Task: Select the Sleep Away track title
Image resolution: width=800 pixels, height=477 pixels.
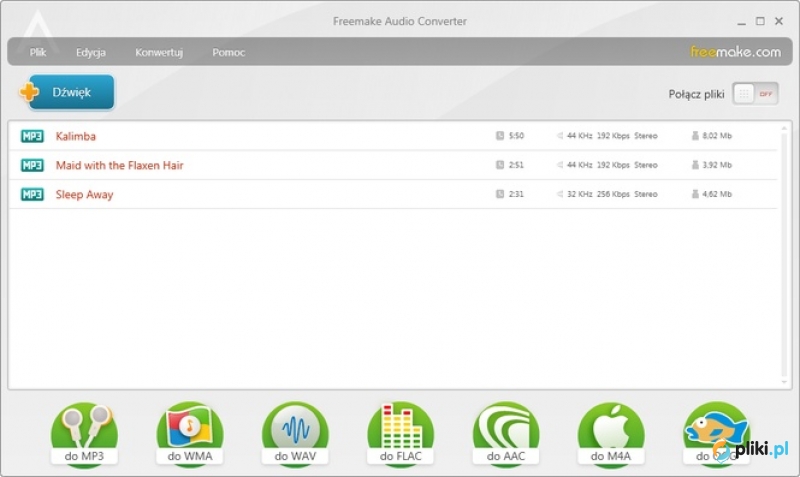Action: [84, 195]
